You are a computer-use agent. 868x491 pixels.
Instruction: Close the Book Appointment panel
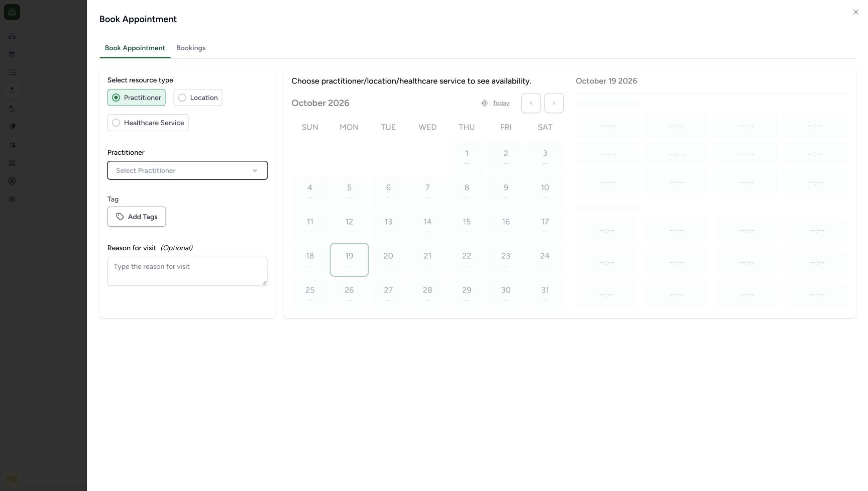(855, 12)
